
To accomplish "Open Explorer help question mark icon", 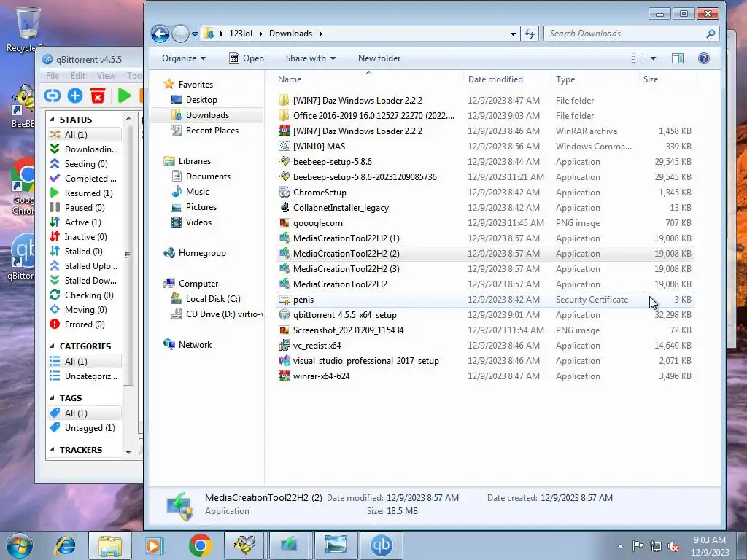I will coord(704,58).
